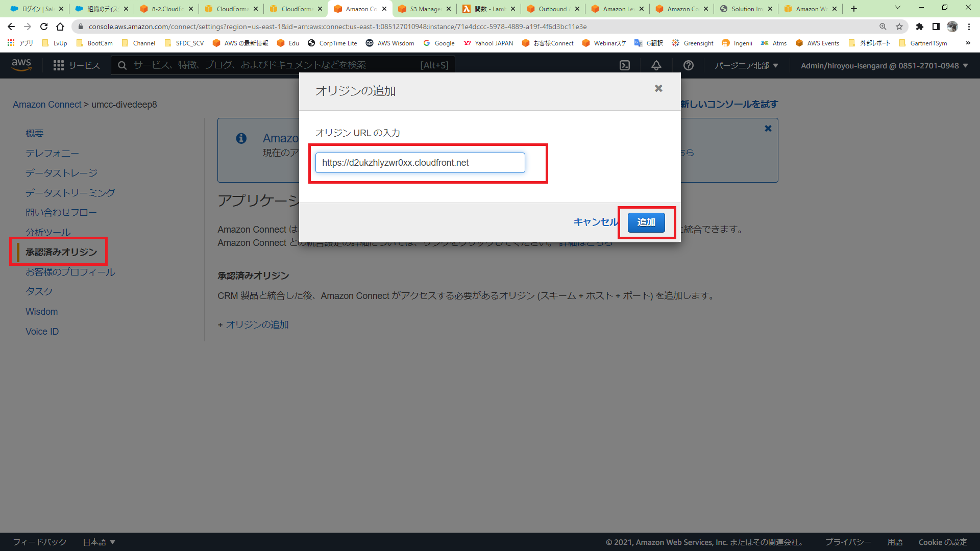Click the AWS console search box
This screenshot has width=980, height=551.
[283, 65]
